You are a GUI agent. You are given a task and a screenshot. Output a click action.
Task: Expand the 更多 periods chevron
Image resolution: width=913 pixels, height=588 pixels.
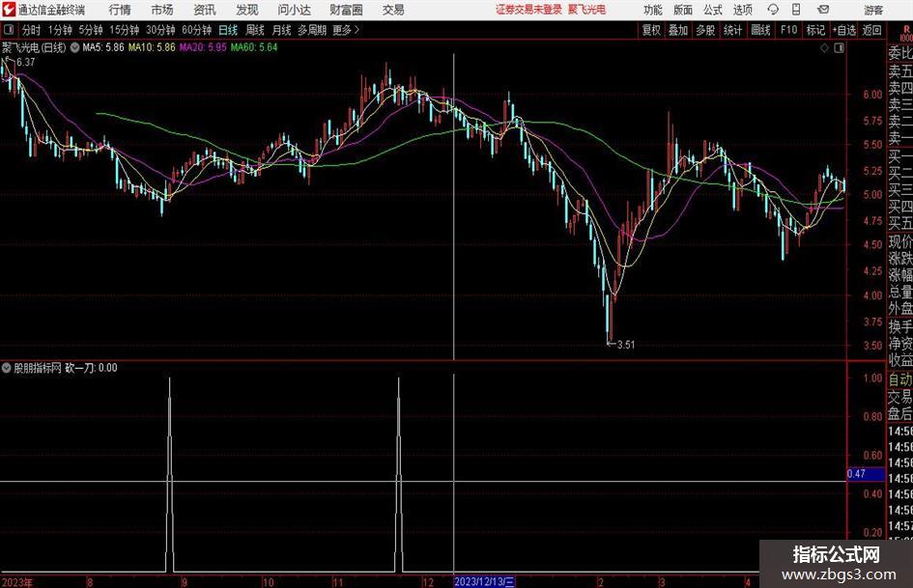point(347,30)
